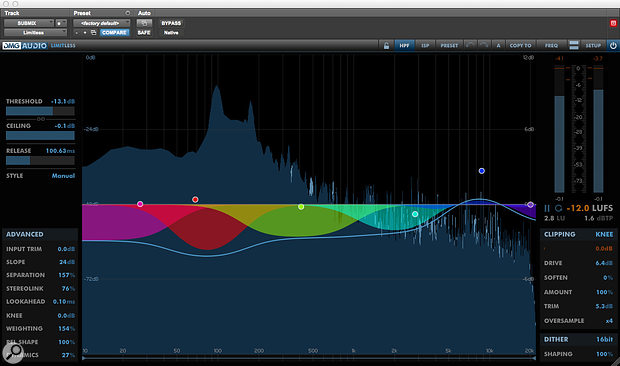Adjust the THRESHOLD slider bar
This screenshot has width=620, height=366.
coord(40,111)
